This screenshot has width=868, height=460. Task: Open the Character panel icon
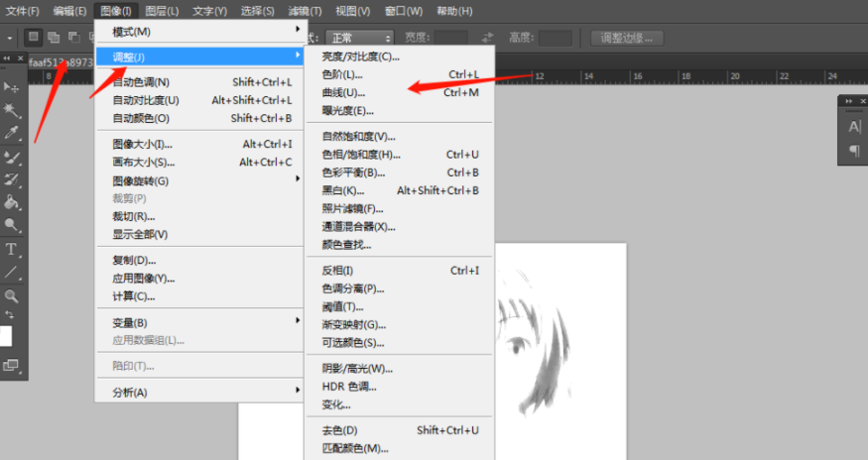[854, 127]
